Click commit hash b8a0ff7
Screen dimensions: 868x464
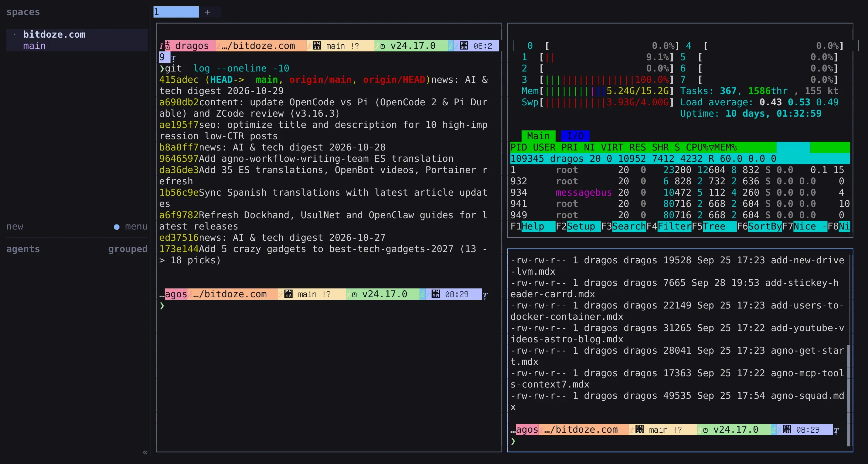pos(179,147)
